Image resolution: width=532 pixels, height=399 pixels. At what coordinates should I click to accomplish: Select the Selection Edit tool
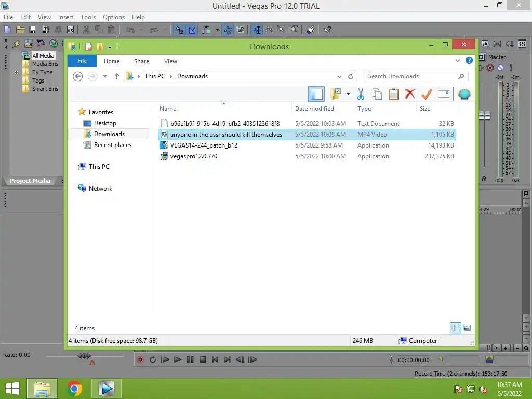(282, 30)
